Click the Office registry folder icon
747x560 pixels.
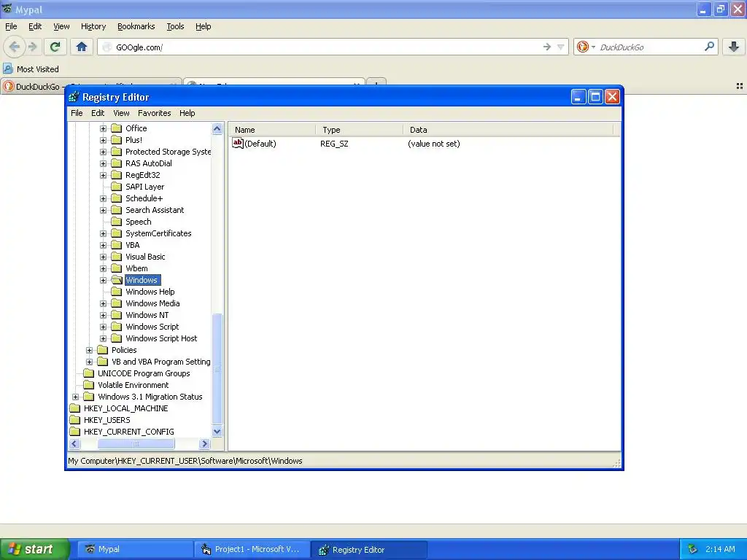point(117,128)
